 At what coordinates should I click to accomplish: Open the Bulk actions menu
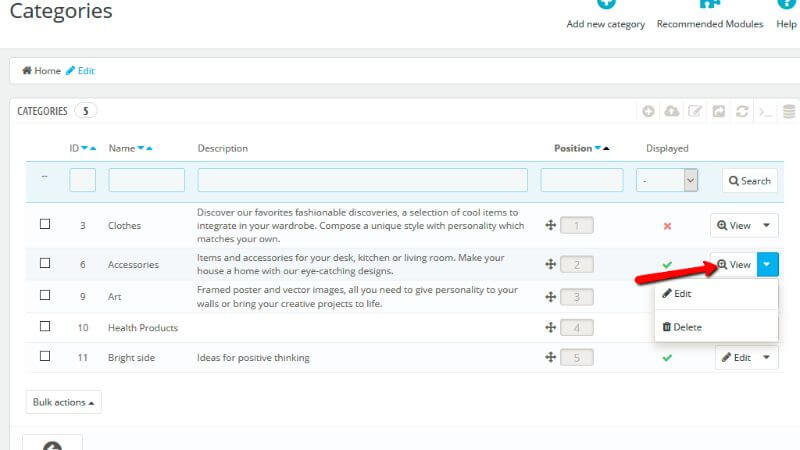[x=64, y=402]
